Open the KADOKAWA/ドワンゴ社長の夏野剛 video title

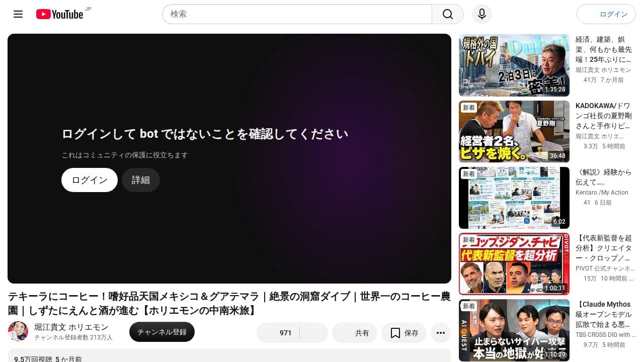pos(604,116)
